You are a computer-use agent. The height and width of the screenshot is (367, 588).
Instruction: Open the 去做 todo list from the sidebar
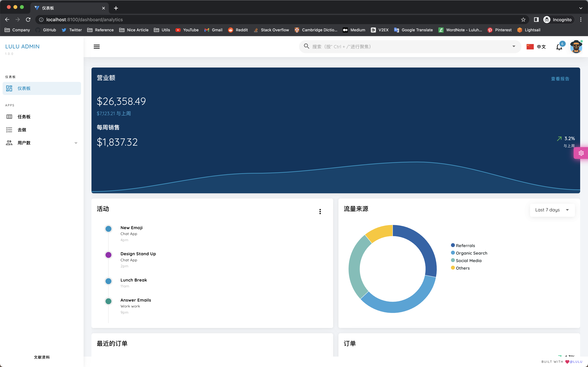click(x=22, y=130)
